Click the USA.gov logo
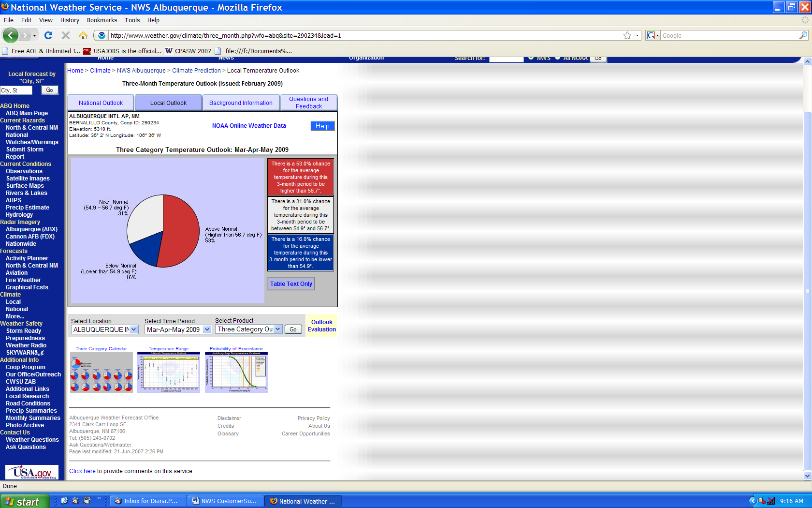Screen dimensions: 812x508 pos(32,472)
